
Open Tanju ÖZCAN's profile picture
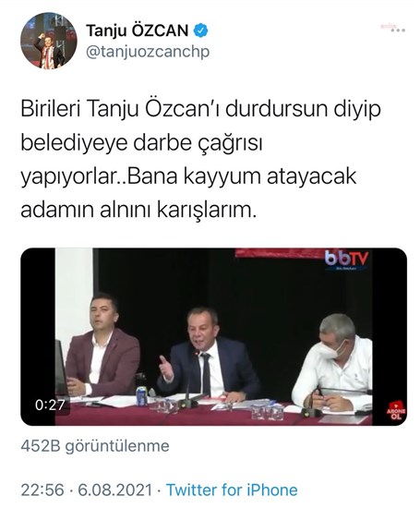[49, 42]
